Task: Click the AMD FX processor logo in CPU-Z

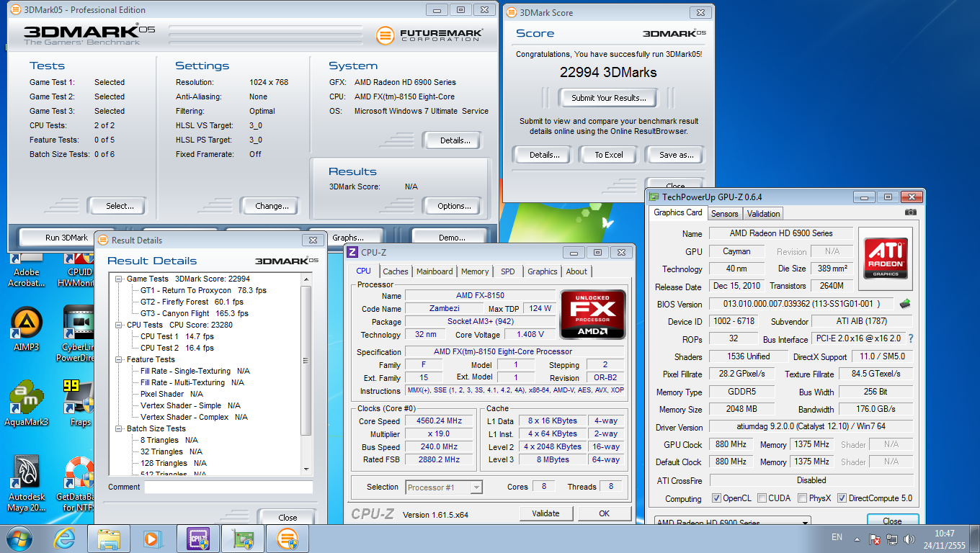Action: point(593,314)
